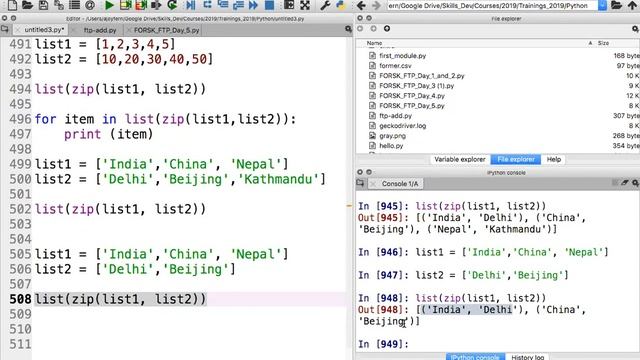Open the file list icon in toolbar
640x360 pixels.
tap(74, 5)
